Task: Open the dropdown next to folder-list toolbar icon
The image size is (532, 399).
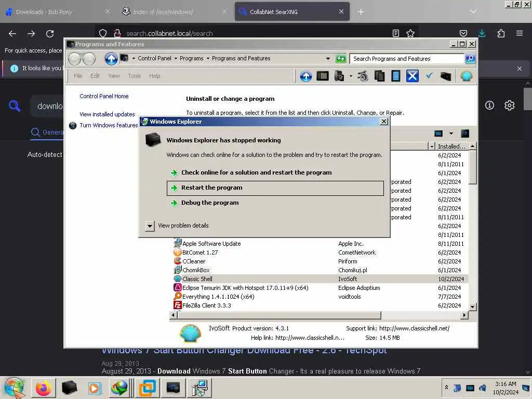Action: 351,76
